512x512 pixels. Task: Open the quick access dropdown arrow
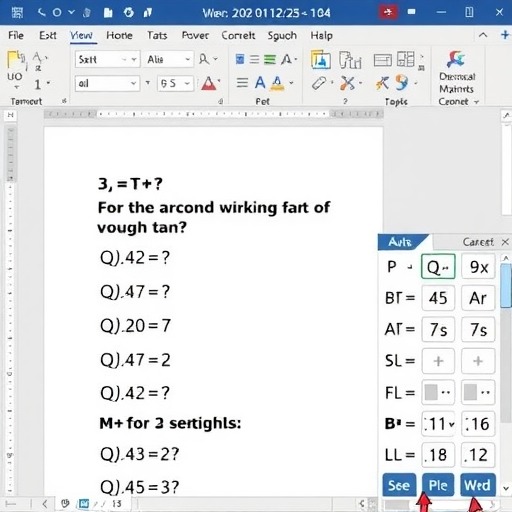pos(71,12)
